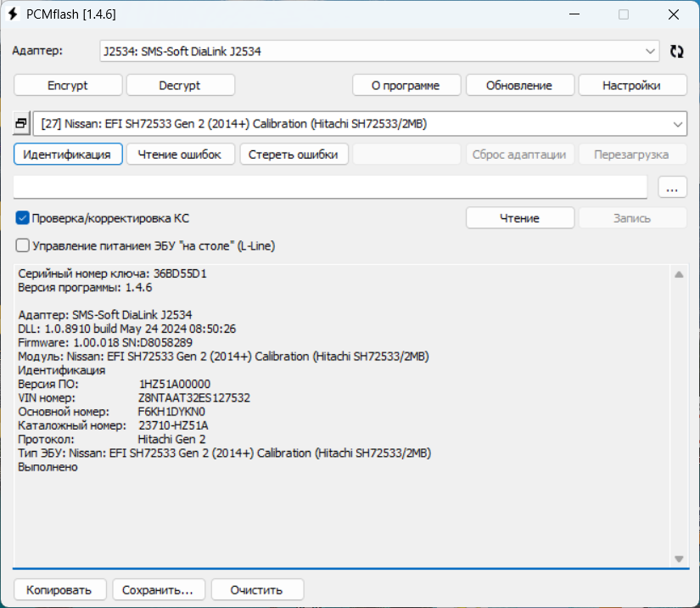
Task: Click Копировать to copy the log
Action: pos(60,589)
